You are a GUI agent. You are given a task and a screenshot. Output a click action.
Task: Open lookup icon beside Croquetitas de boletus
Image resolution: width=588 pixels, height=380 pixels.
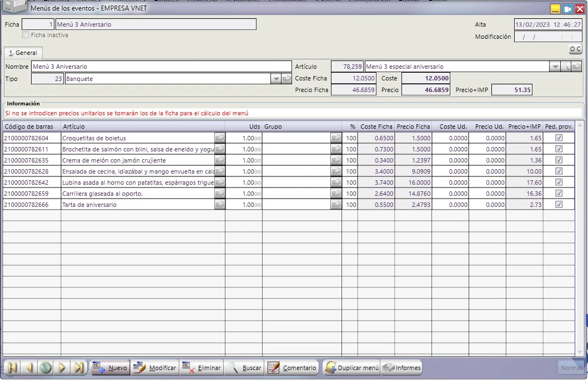pos(220,138)
